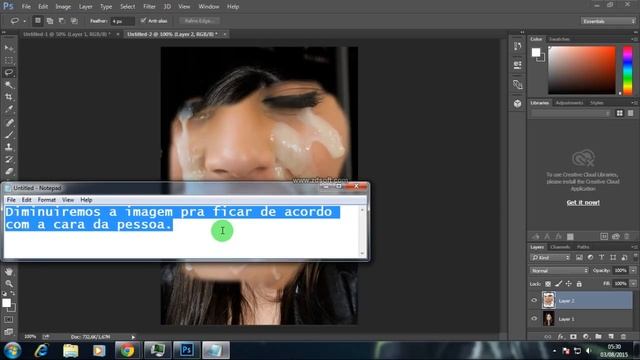Open the status bar document info arrow
Viewport: 640px width, 360px height.
(133, 337)
